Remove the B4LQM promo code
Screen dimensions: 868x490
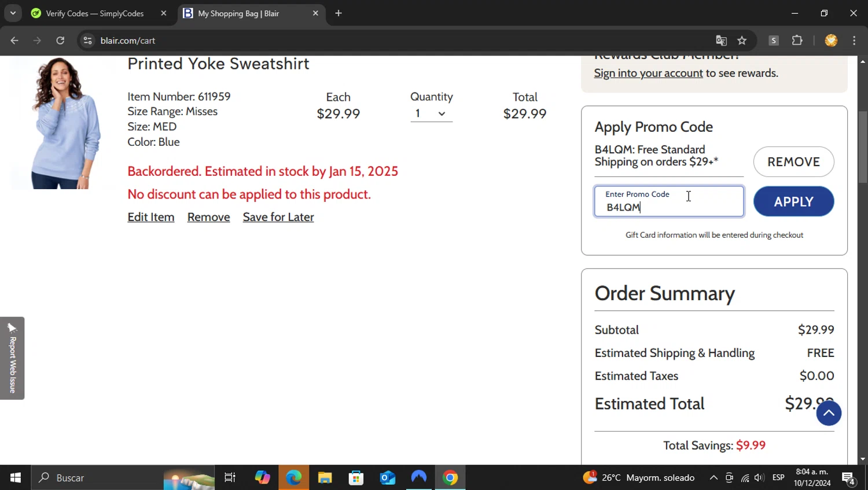point(793,161)
